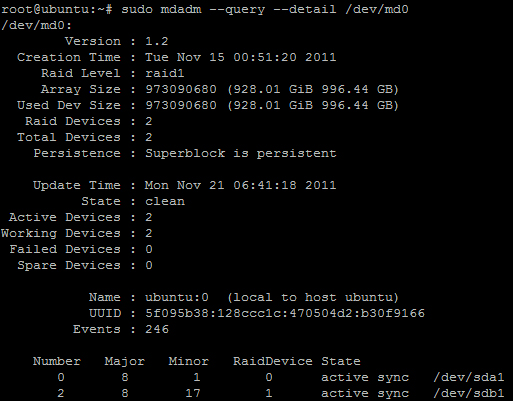
Task: Click the Events count 246
Action: 157,329
